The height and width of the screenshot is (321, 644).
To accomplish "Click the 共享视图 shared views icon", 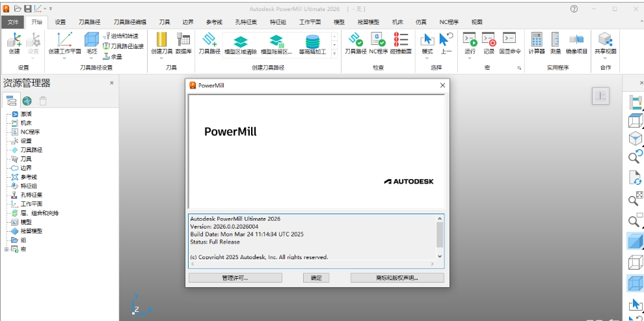I will (605, 43).
